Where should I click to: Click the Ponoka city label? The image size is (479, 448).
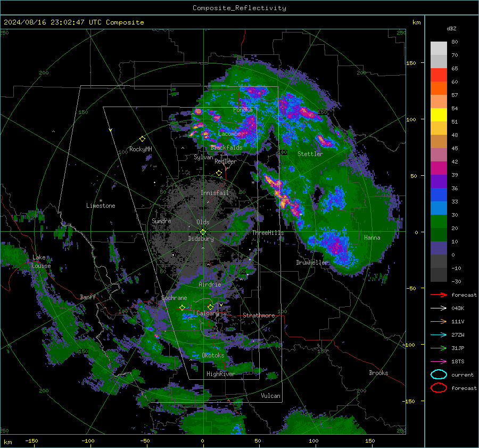(243, 110)
